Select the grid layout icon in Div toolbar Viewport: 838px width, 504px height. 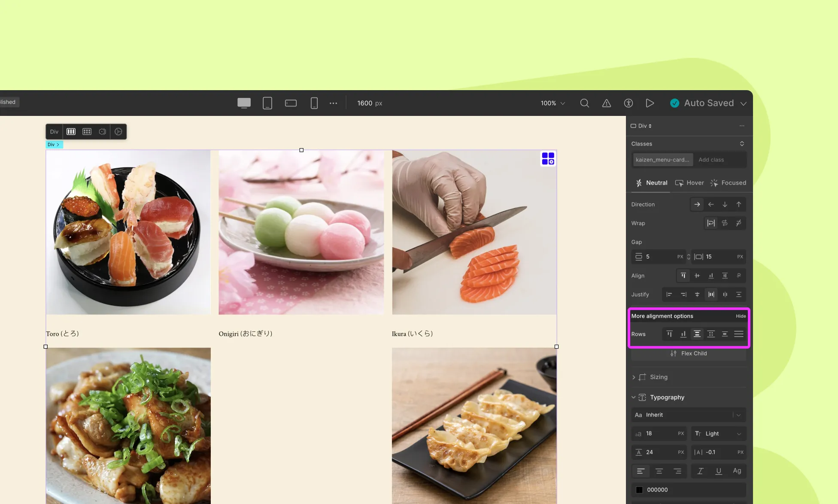(x=87, y=132)
